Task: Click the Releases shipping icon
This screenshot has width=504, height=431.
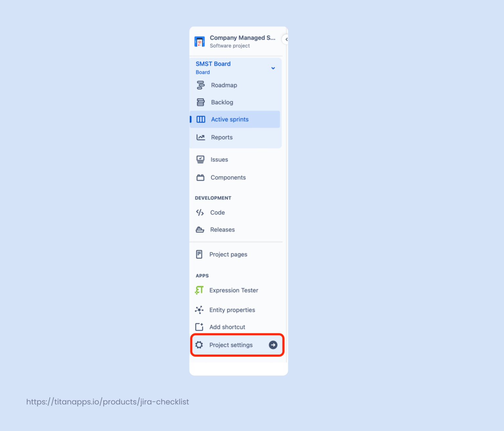Action: [200, 229]
